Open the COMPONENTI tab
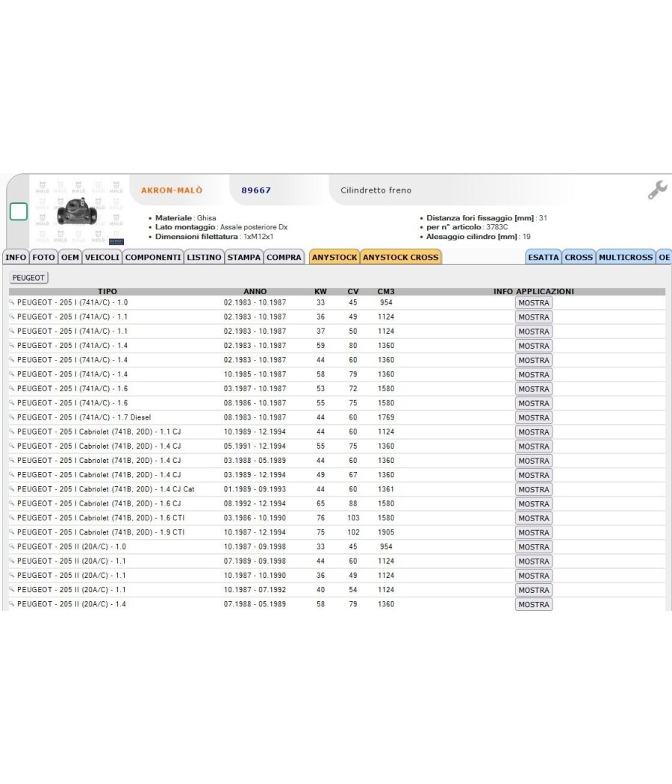 pyautogui.click(x=153, y=257)
